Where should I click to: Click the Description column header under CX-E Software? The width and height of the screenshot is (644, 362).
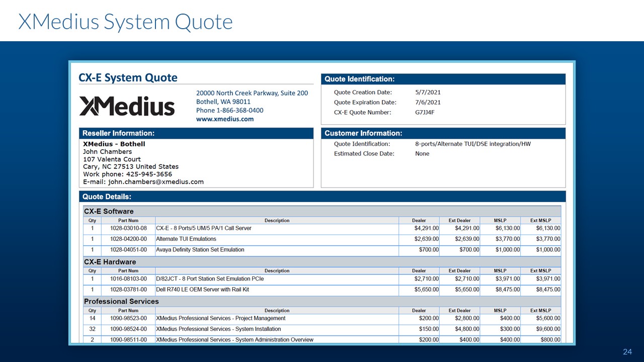click(x=277, y=220)
